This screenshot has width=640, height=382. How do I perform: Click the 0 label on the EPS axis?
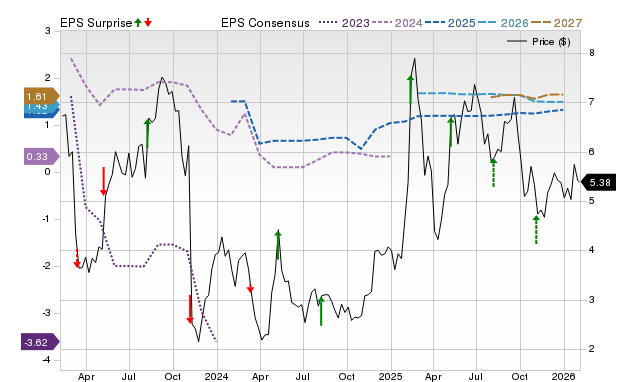coord(48,172)
